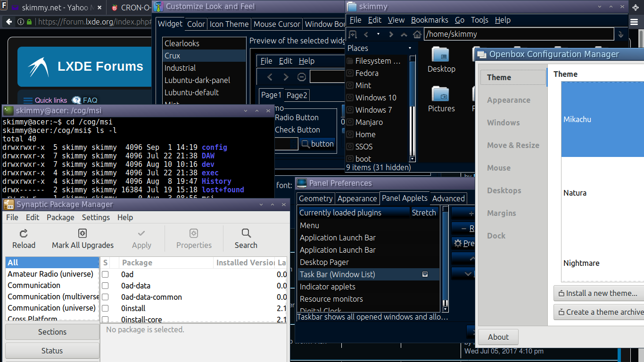Click the Reload icon in Synaptic
644x362 pixels.
(24, 233)
